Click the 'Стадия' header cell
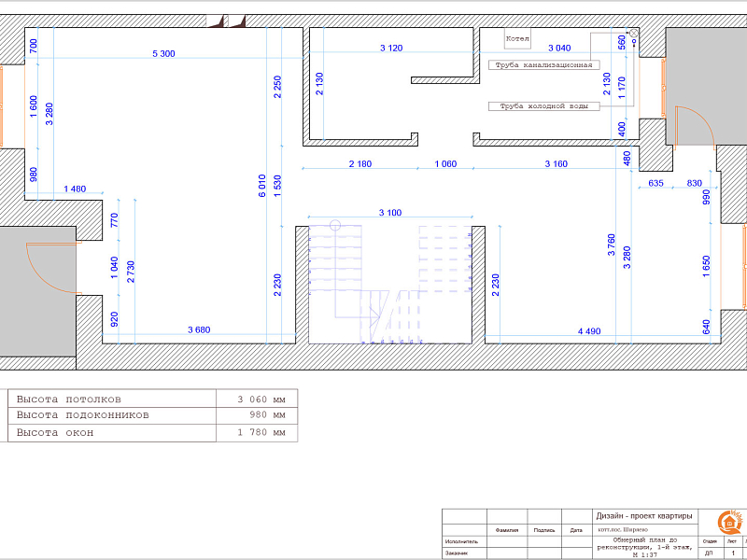Image resolution: width=747 pixels, height=560 pixels. point(710,541)
